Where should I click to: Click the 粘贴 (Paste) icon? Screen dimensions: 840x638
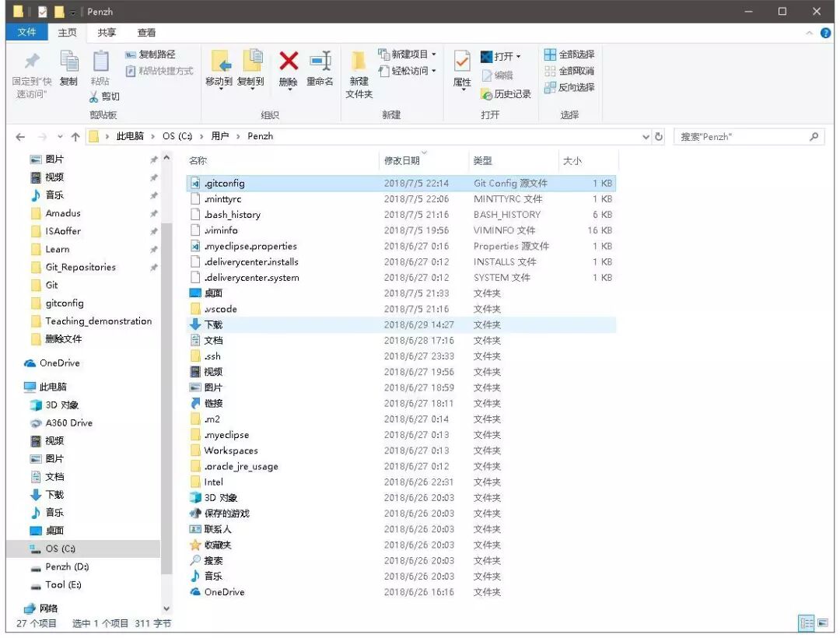coord(100,69)
